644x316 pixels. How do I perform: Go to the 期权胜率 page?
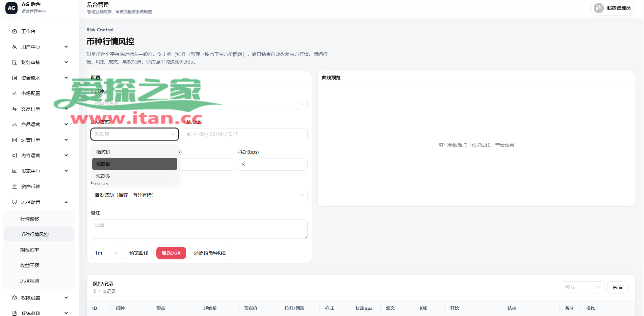pyautogui.click(x=39, y=250)
